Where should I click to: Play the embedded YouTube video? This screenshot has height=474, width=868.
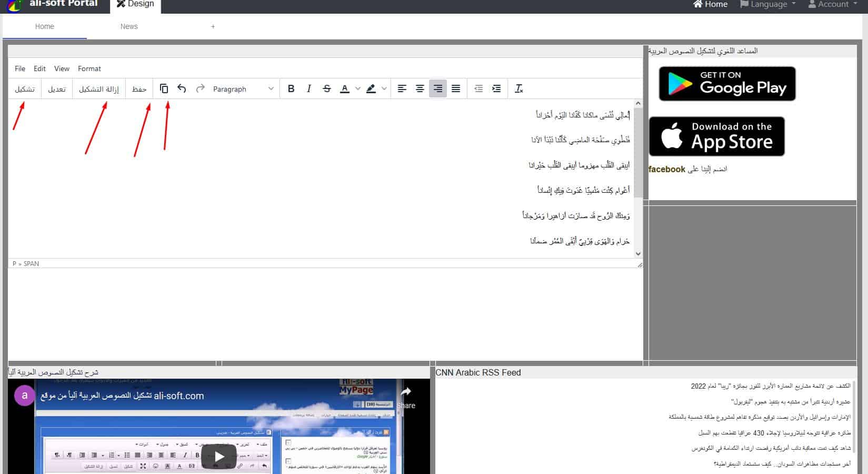tap(219, 456)
